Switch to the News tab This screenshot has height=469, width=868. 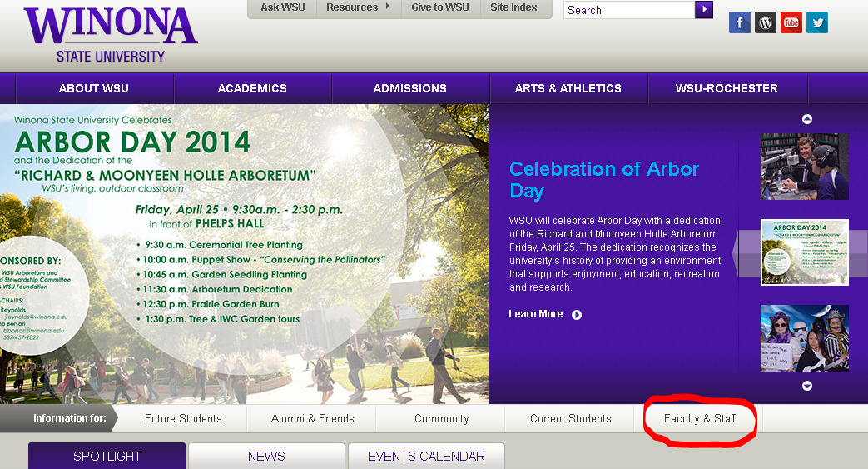(266, 457)
